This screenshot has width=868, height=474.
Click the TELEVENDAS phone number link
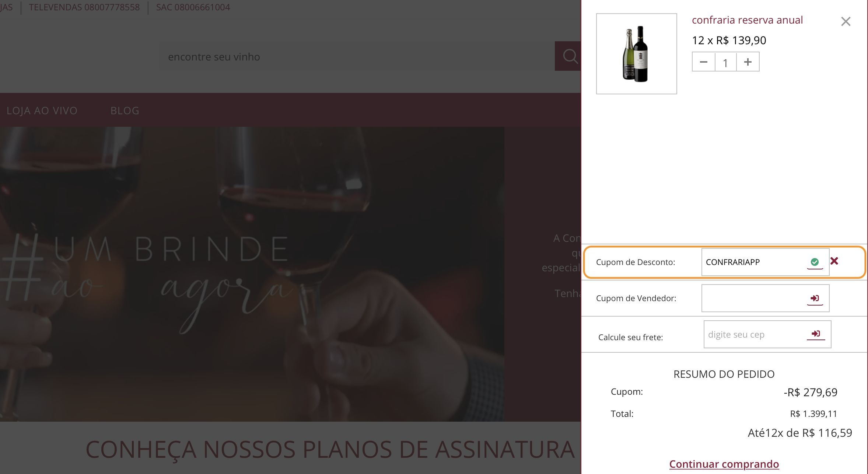tap(84, 7)
